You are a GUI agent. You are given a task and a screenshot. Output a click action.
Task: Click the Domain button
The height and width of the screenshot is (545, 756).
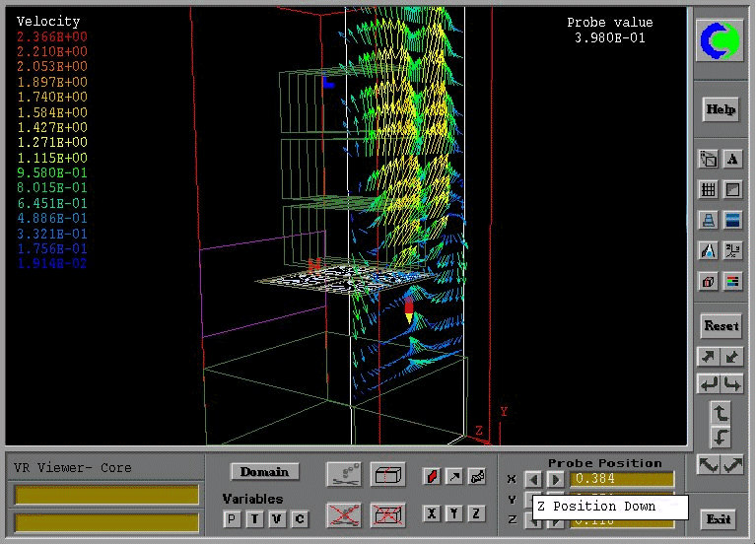(x=264, y=471)
